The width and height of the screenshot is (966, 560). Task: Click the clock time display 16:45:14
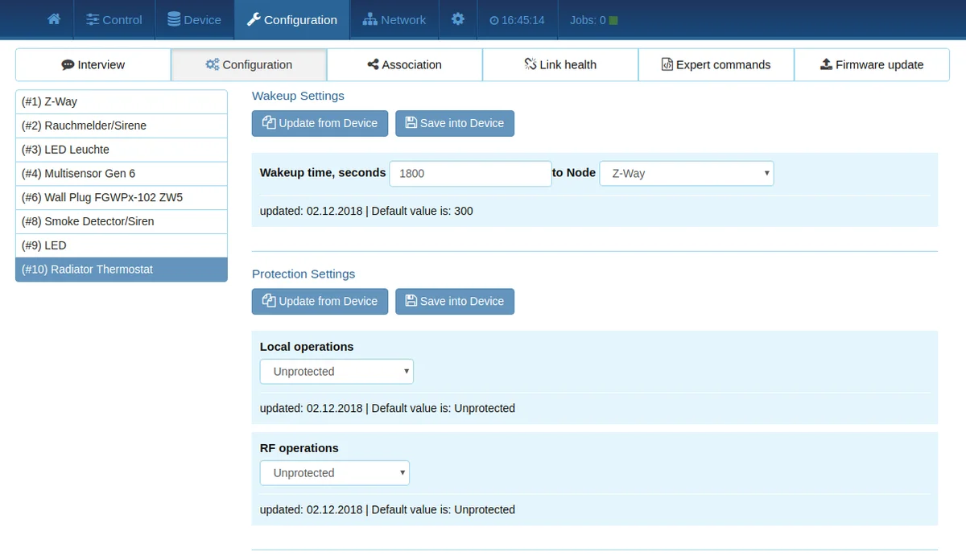[x=517, y=20]
